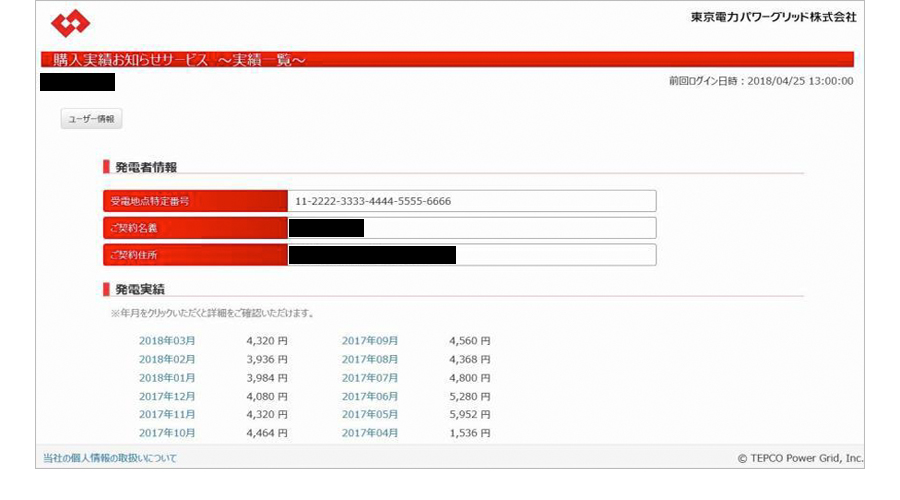
Task: Open 2017年11月 monthly details
Action: coord(167,414)
